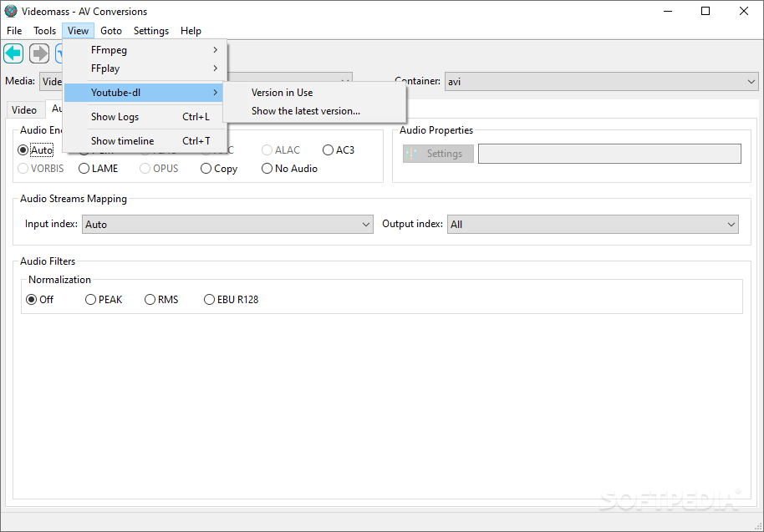Screen dimensions: 764x532
Task: Minimize the Videomass window
Action: (x=668, y=11)
